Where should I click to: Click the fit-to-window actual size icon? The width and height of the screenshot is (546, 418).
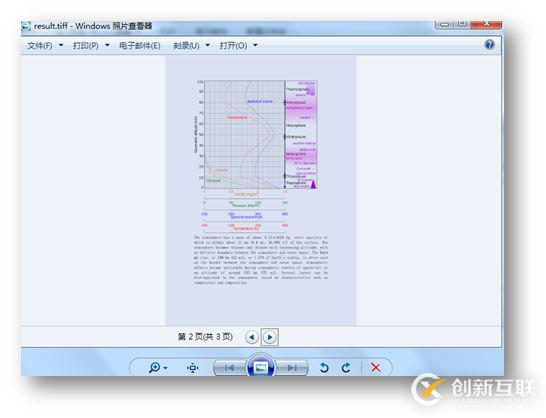point(193,367)
